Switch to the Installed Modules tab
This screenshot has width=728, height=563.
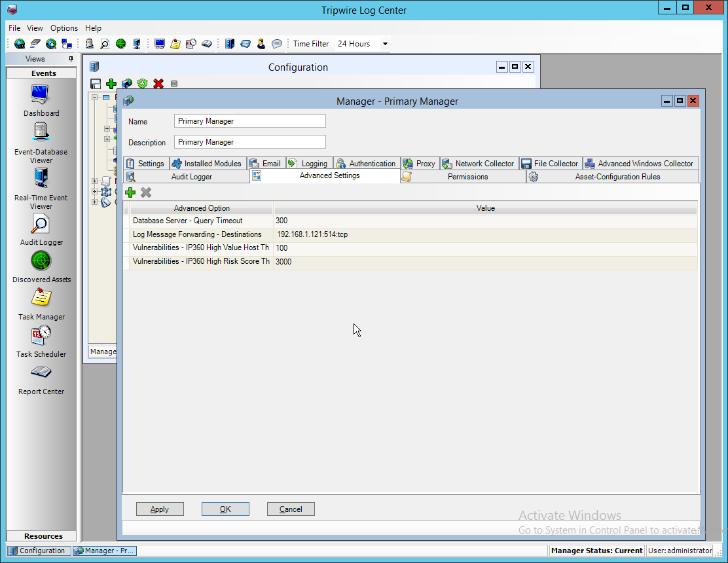pyautogui.click(x=208, y=164)
